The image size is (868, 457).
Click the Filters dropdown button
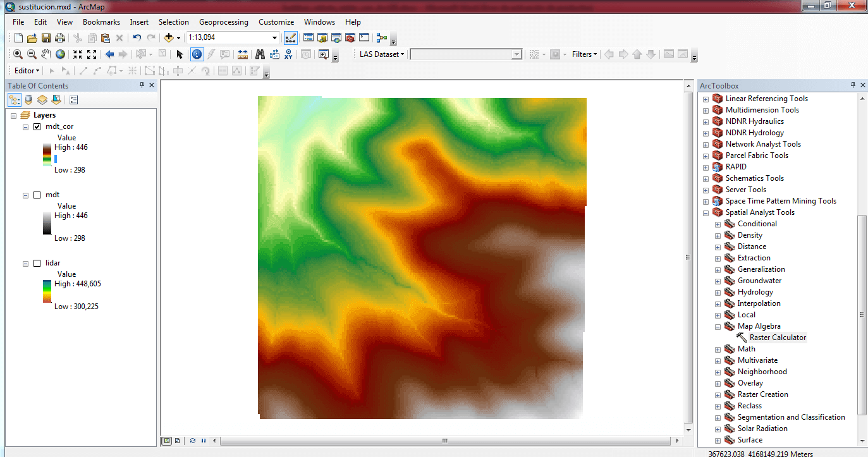click(584, 54)
